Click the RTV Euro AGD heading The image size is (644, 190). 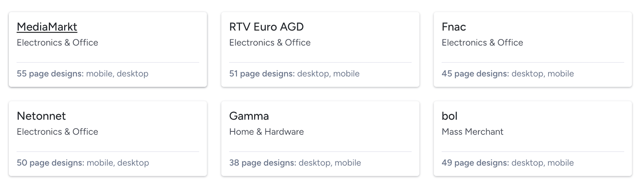(266, 27)
